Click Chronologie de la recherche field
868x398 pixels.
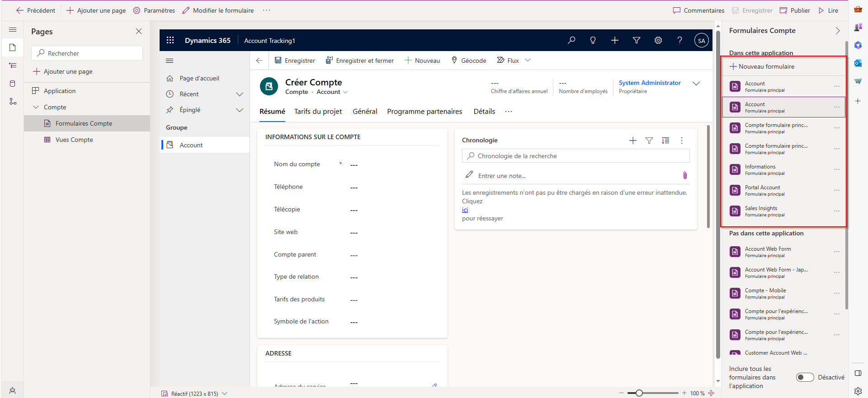[x=576, y=156]
